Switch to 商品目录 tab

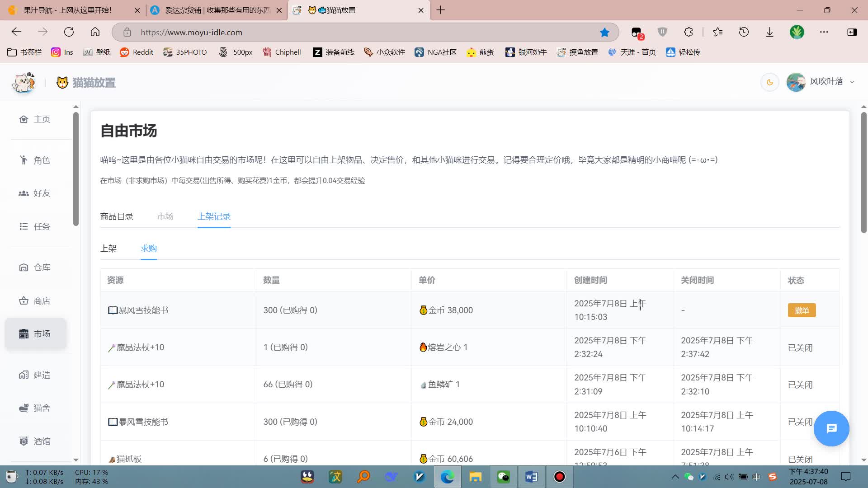(117, 216)
